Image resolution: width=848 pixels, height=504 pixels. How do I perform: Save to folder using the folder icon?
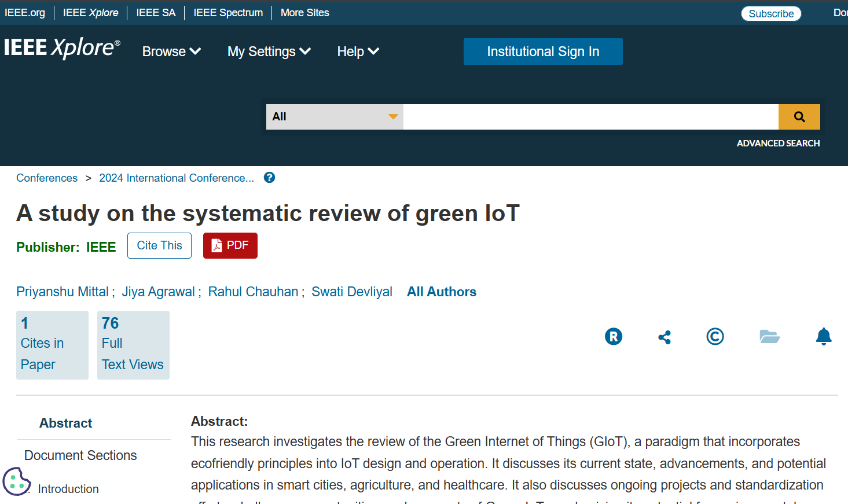[769, 336]
